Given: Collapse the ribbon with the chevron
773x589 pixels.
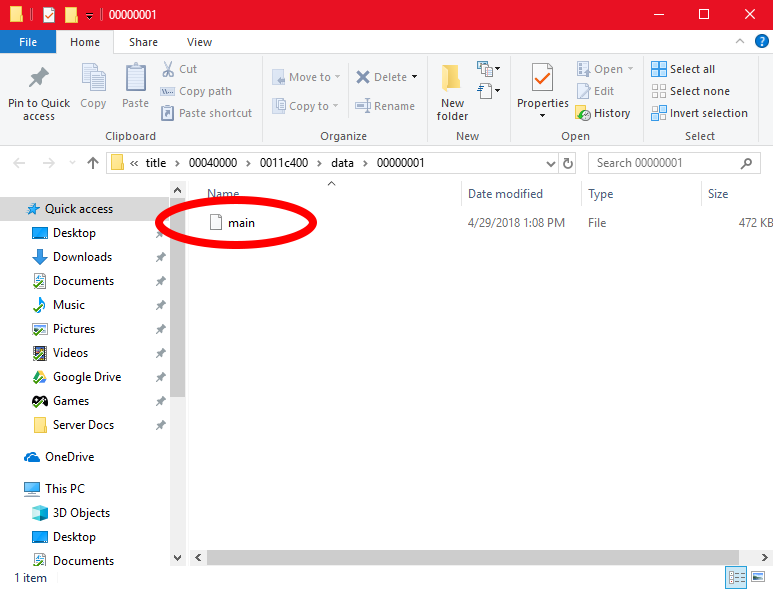Looking at the screenshot, I should pyautogui.click(x=741, y=42).
